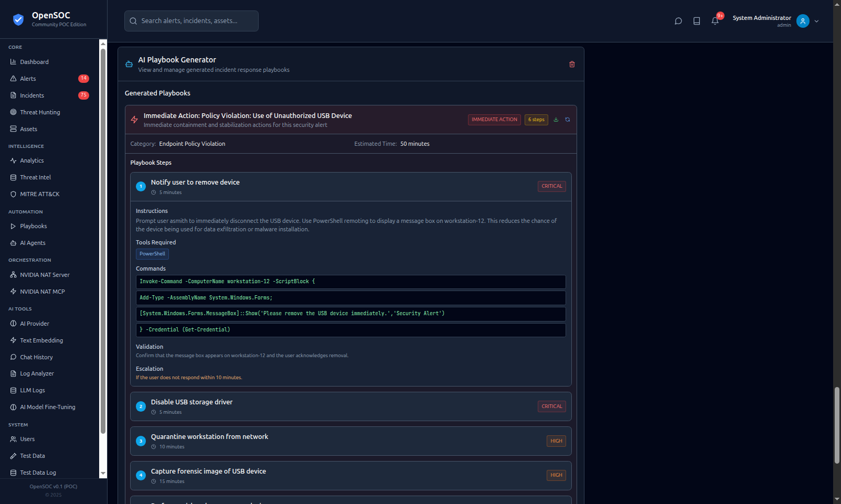Download the USB Device playbook
Viewport: 841px width, 504px height.
(556, 120)
